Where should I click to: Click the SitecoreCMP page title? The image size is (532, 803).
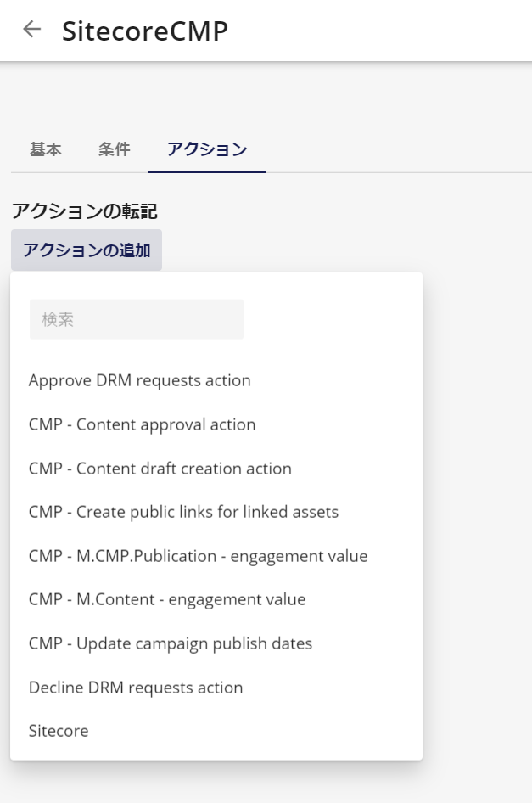pos(145,31)
